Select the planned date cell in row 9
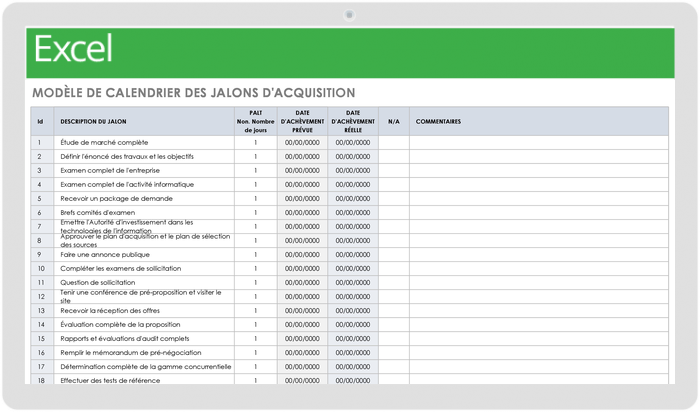700x412 pixels. 302,255
